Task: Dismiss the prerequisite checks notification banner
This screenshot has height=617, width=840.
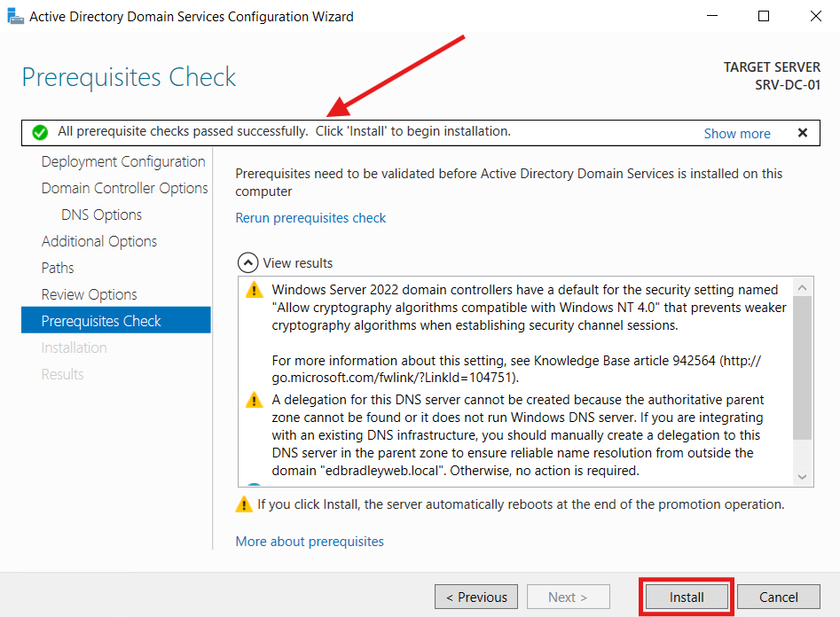Action: 803,132
